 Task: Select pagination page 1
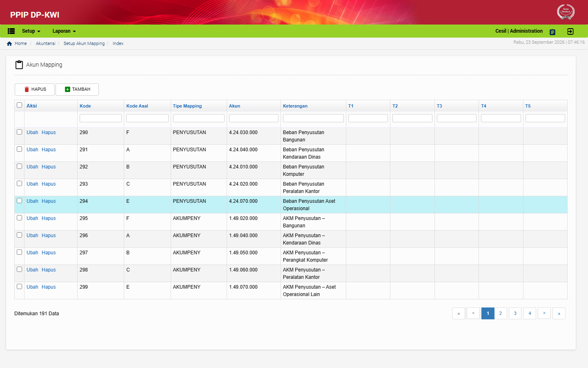[x=488, y=313]
